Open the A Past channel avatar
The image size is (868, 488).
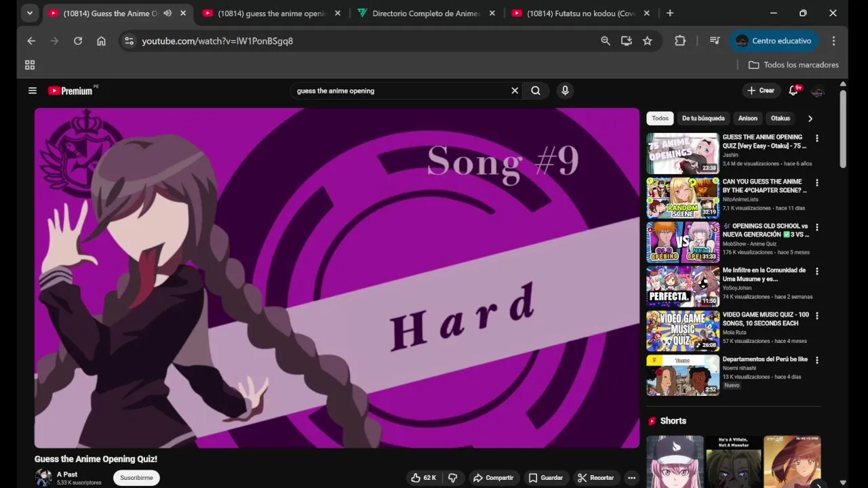click(x=43, y=478)
